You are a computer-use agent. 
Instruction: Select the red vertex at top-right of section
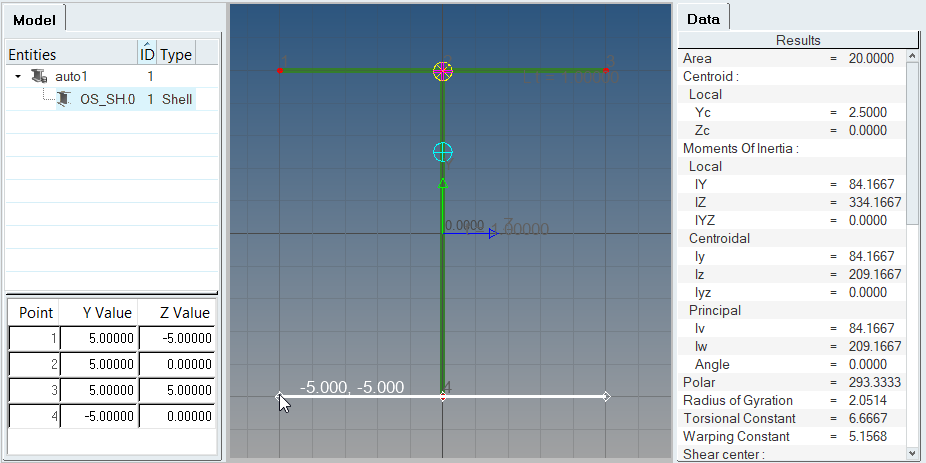[606, 70]
